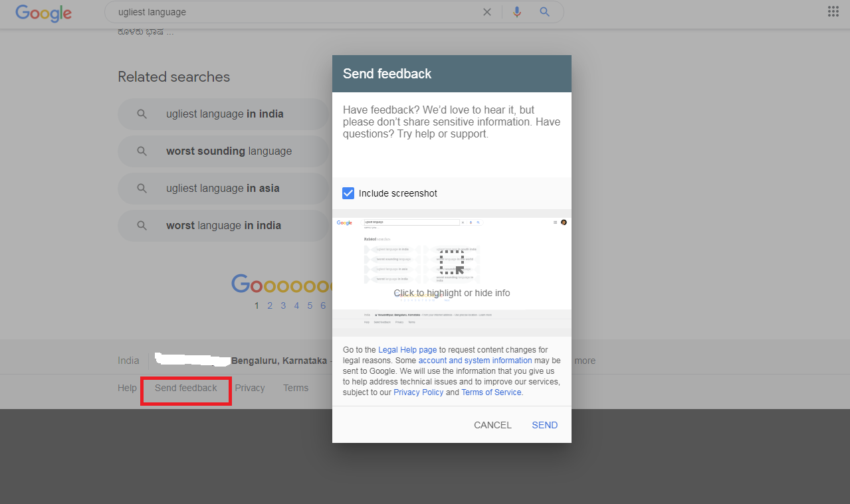
Task: Go to results page 4
Action: click(x=296, y=305)
